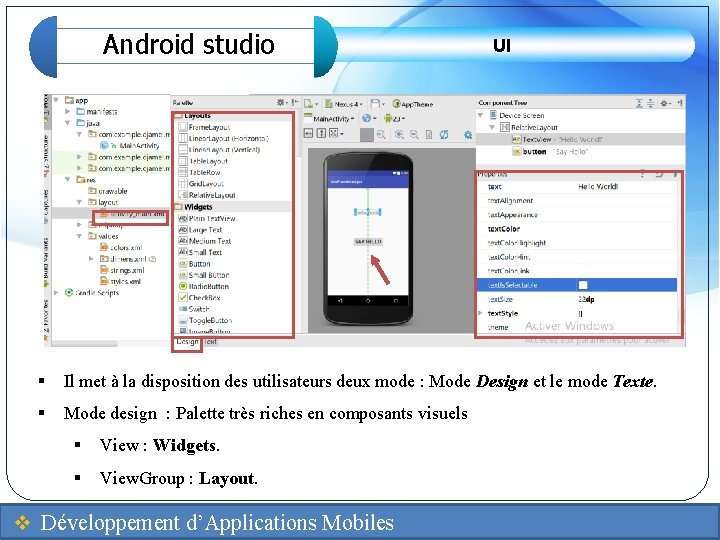Click the text property value field
This screenshot has width=720, height=540.
626,186
